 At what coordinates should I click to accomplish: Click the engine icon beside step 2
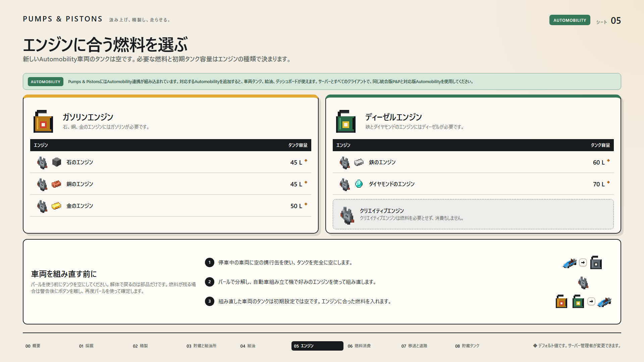coord(583,283)
